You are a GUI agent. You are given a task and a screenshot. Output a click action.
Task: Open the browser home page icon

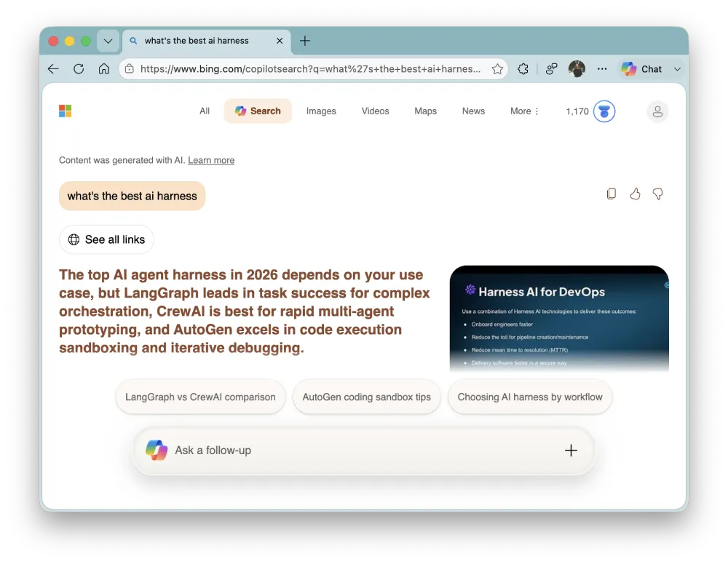104,69
